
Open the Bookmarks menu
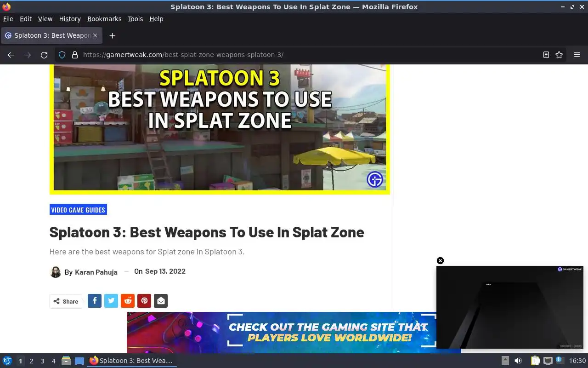[104, 19]
